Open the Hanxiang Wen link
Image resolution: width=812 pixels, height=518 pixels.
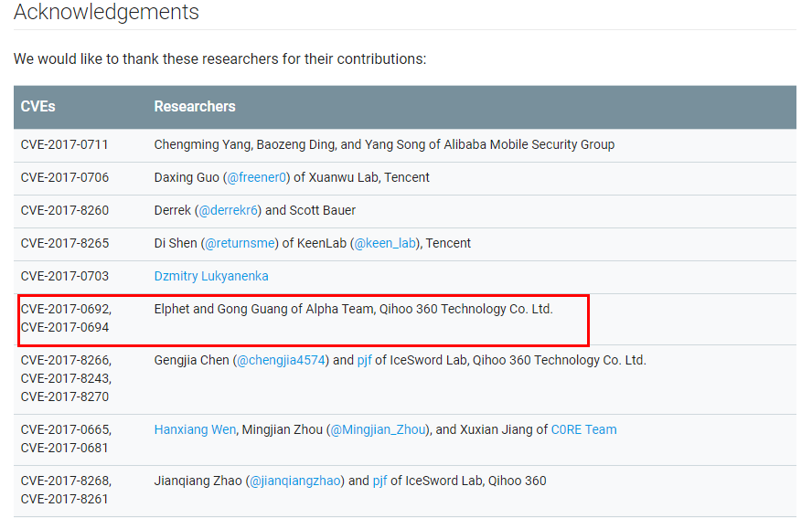(195, 429)
